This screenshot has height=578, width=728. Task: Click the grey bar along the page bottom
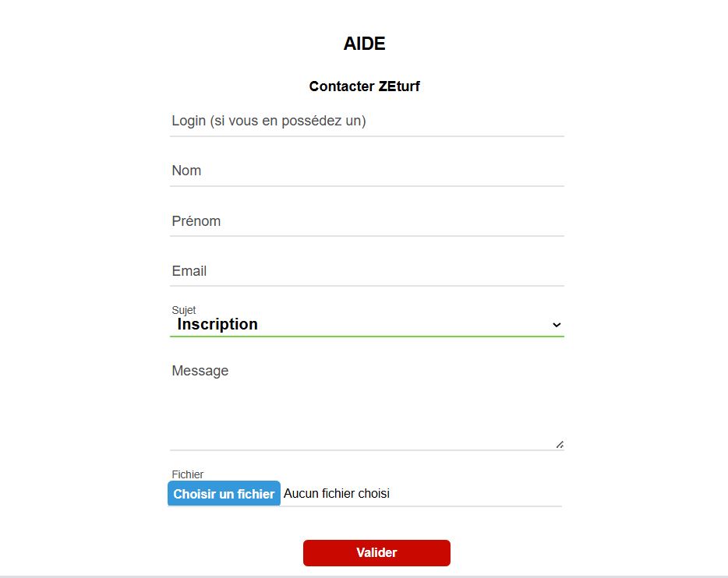pyautogui.click(x=364, y=576)
